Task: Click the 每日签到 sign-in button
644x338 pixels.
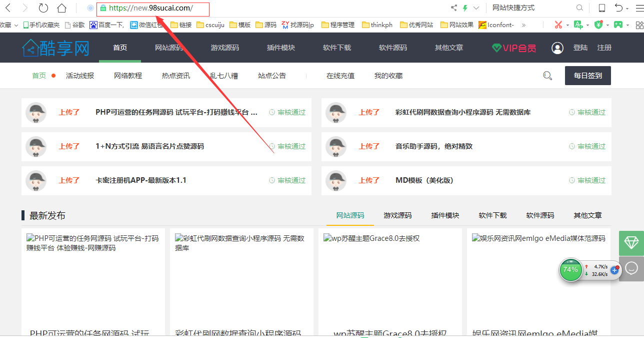Action: coord(587,75)
